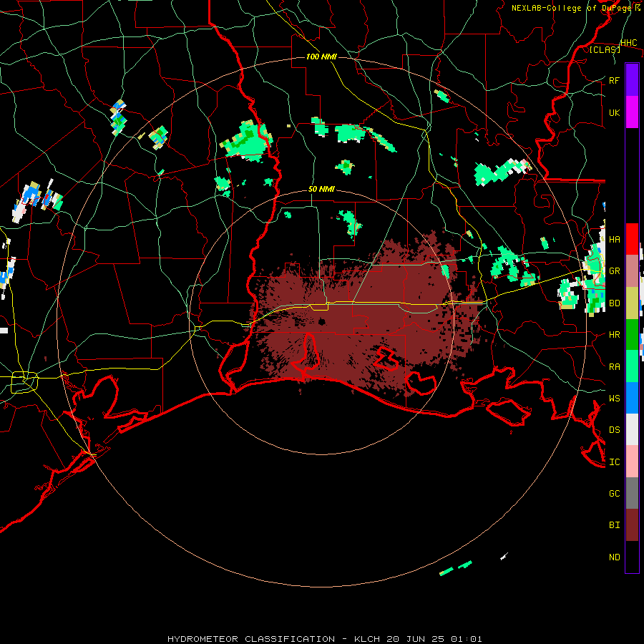Click the [CLAS] legend unit text
The width and height of the screenshot is (644, 644).
click(605, 49)
